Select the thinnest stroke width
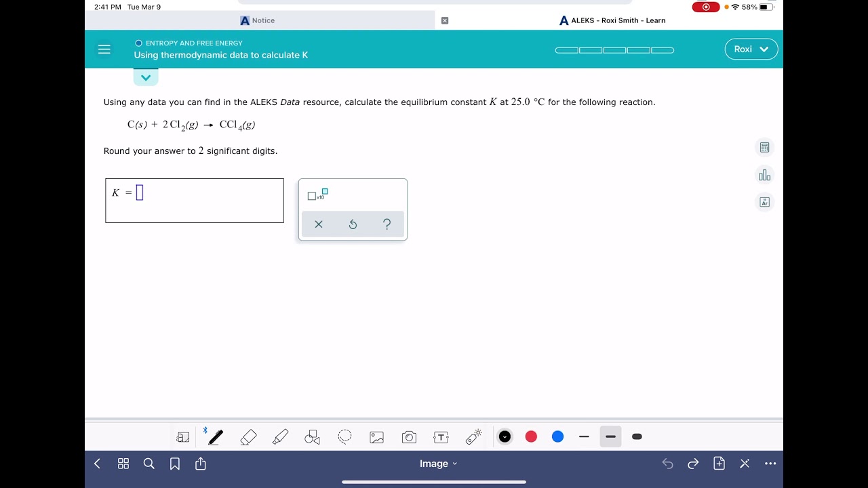The image size is (868, 488). [584, 436]
